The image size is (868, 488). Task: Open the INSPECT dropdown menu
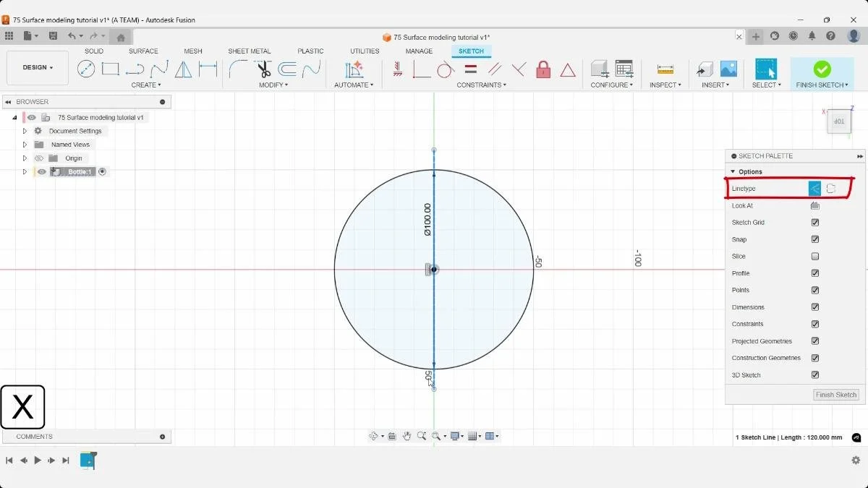coord(665,85)
